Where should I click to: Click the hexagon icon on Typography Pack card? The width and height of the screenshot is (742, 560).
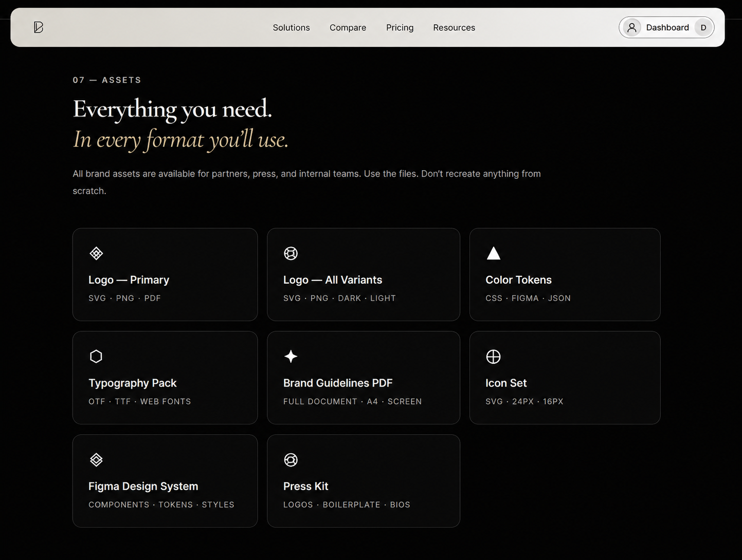click(96, 357)
